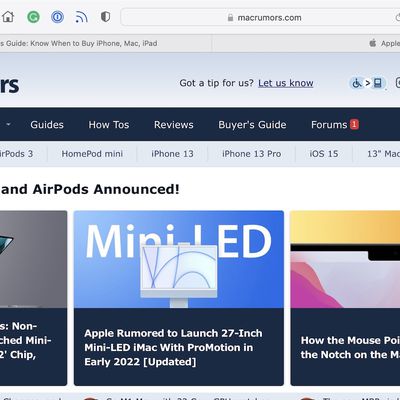Follow the 'Let us know' link
The width and height of the screenshot is (400, 400).
[x=286, y=83]
